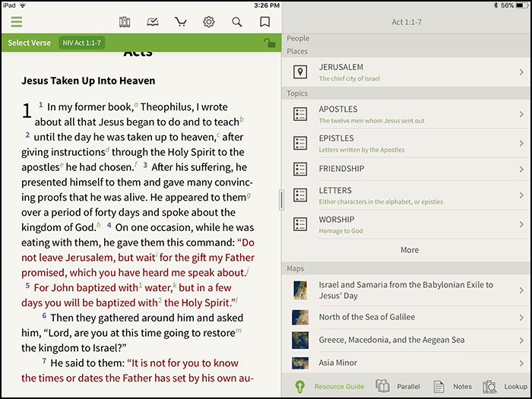Image resolution: width=532 pixels, height=399 pixels.
Task: Open settings gear icon
Action: pyautogui.click(x=209, y=22)
